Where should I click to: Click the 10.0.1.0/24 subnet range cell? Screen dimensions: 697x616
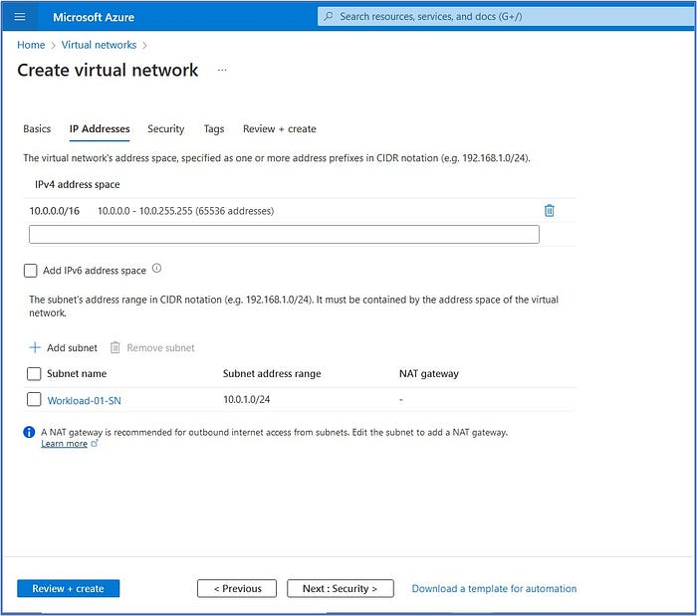click(x=246, y=399)
